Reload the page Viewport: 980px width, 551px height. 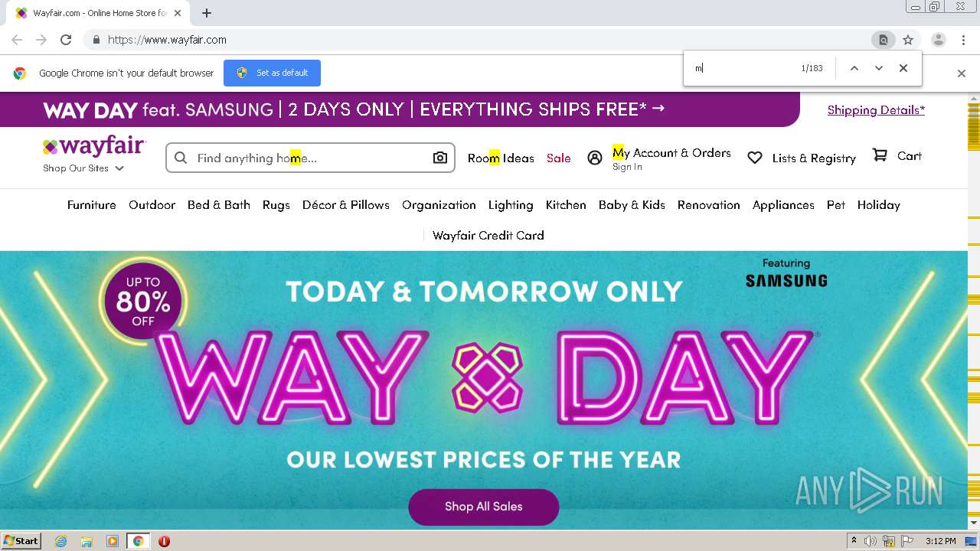66,40
